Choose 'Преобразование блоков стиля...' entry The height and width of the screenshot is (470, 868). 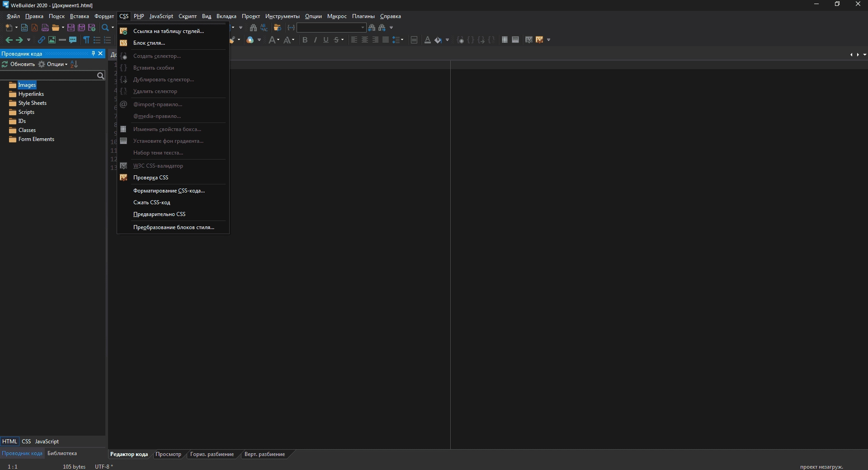[173, 227]
